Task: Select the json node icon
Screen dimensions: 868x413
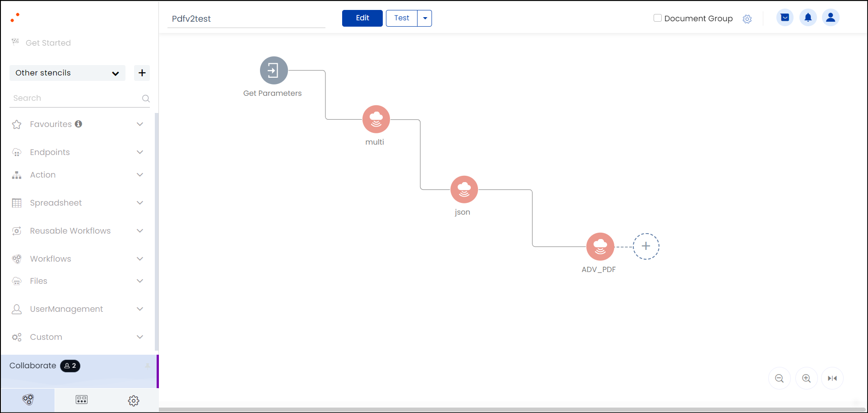Action: tap(464, 189)
